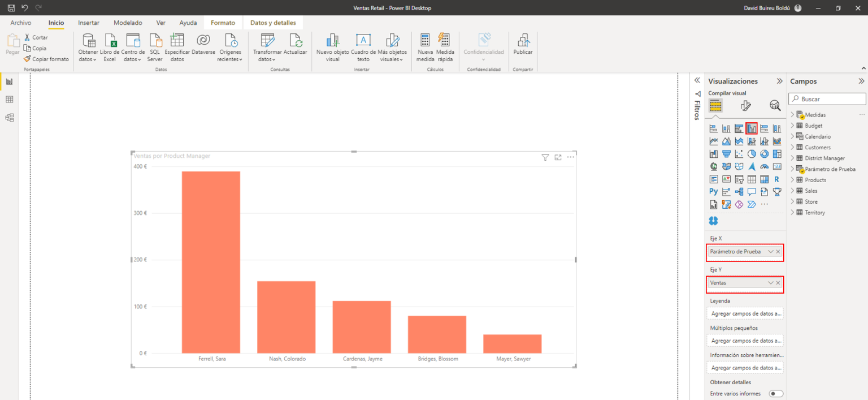Pick the area chart visual

coord(726,141)
